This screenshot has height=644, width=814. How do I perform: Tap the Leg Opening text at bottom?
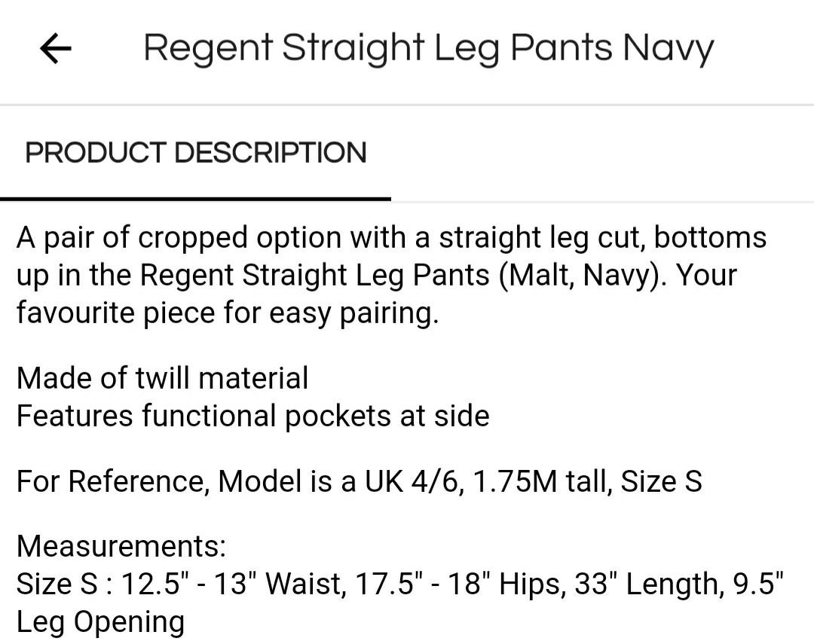click(100, 621)
